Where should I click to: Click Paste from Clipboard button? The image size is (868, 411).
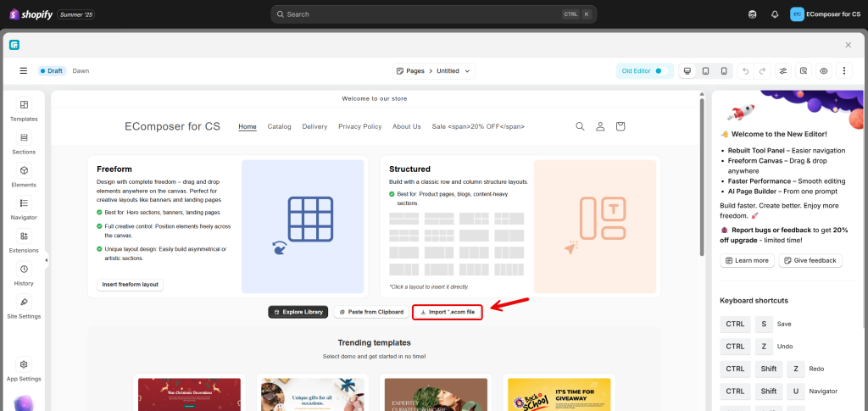click(x=371, y=312)
